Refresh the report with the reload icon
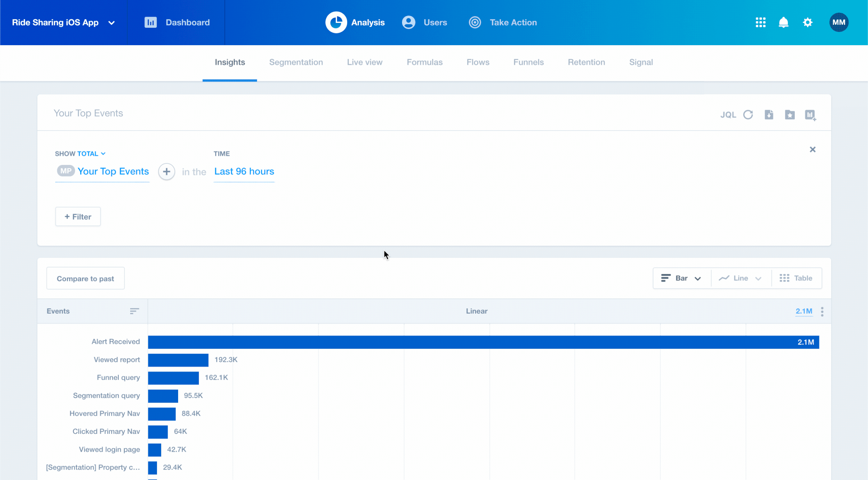868x480 pixels. [748, 114]
